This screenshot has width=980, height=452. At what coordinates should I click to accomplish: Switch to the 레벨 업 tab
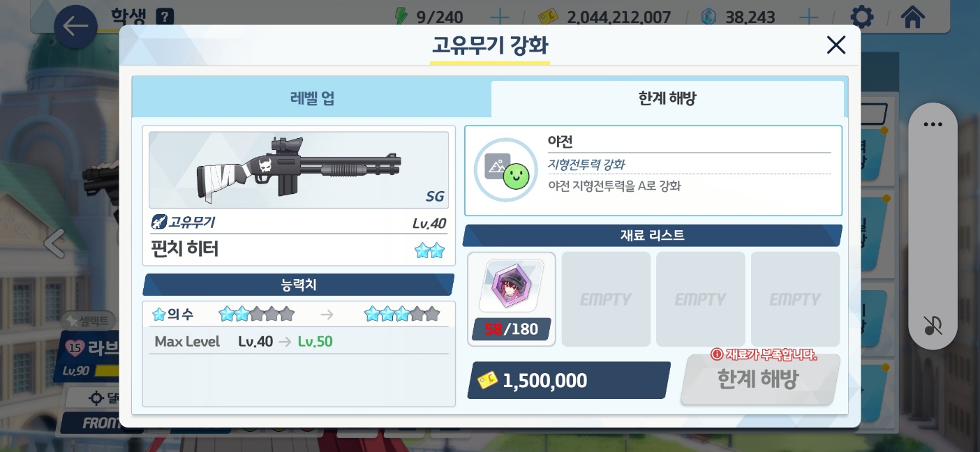click(x=312, y=98)
